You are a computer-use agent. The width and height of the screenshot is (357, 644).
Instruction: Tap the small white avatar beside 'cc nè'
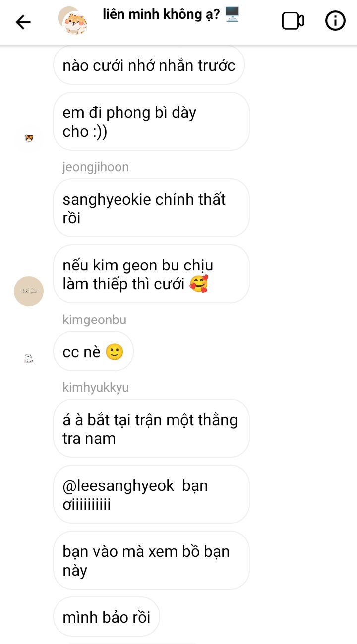tap(29, 358)
